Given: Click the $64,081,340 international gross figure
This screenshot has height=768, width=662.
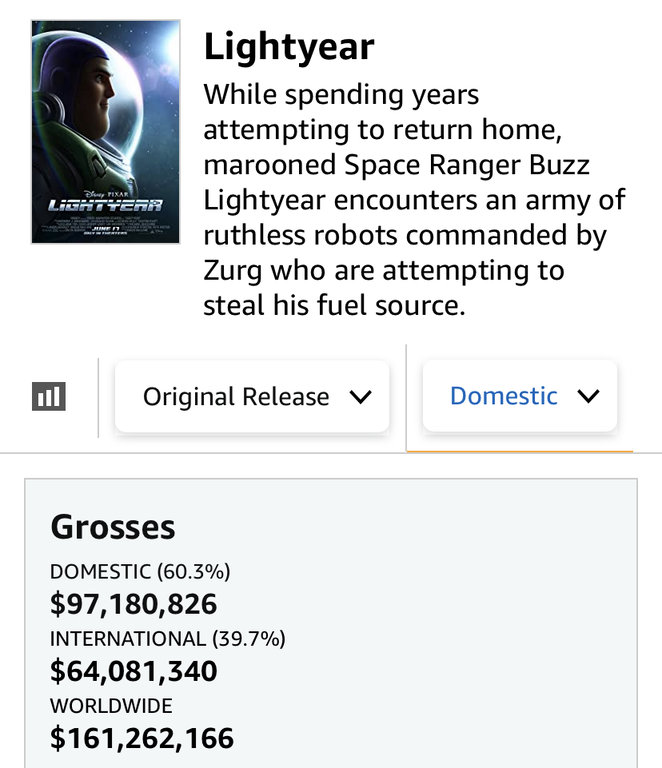Looking at the screenshot, I should (133, 671).
